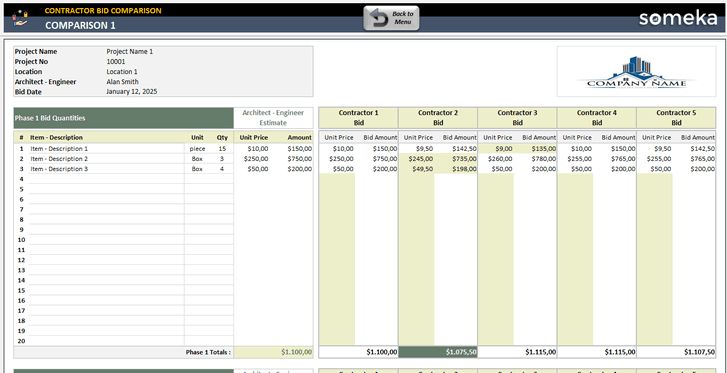The height and width of the screenshot is (373, 727).
Task: Click the Architect - Engineer value 'Alan Smith'
Action: [122, 82]
